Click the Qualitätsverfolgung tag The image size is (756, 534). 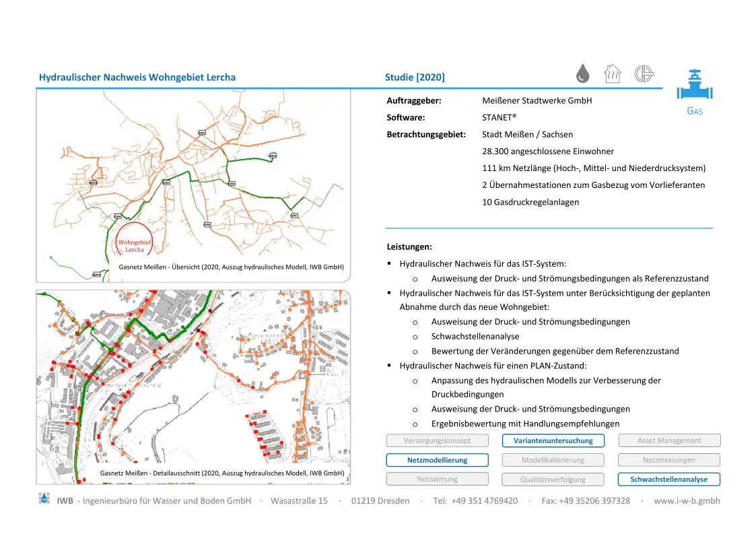click(x=553, y=479)
